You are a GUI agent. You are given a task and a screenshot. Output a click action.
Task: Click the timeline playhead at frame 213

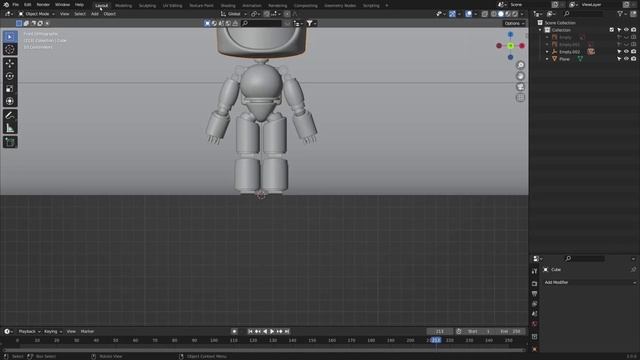click(436, 340)
